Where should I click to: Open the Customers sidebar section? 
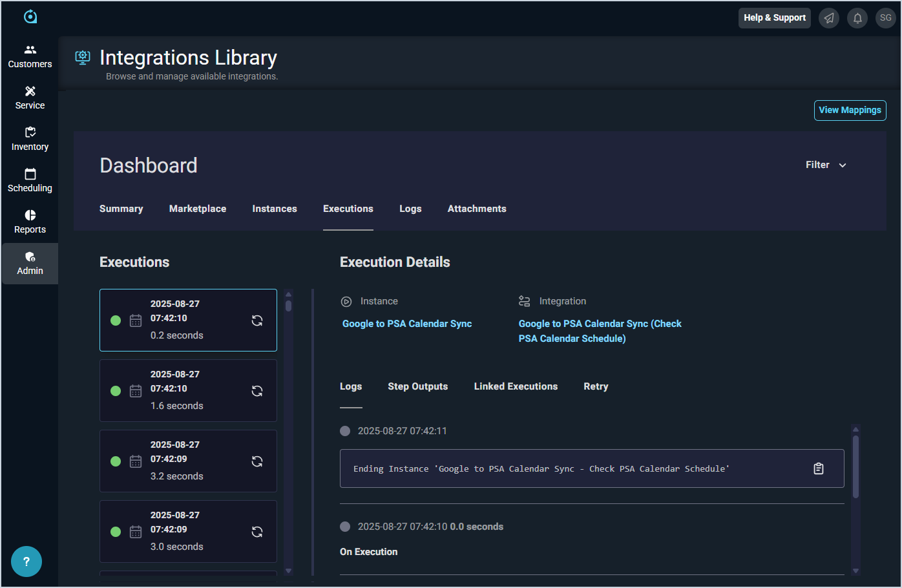(30, 57)
